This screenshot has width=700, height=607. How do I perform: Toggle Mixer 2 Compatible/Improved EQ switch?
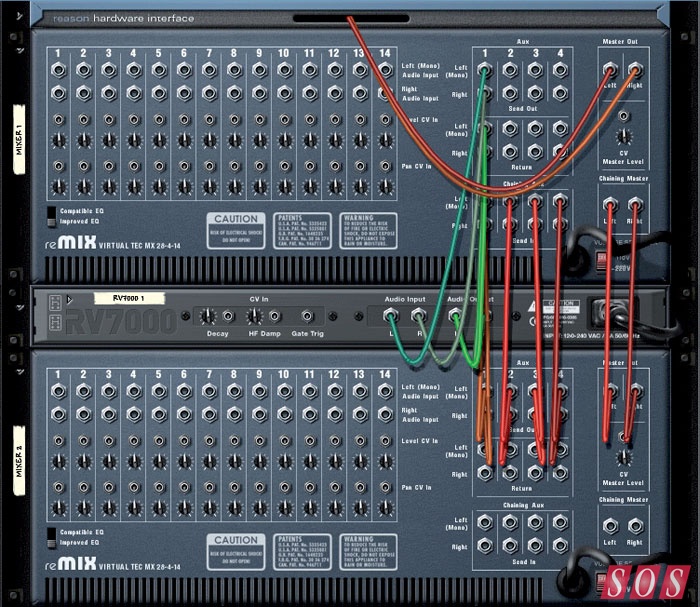(52, 538)
